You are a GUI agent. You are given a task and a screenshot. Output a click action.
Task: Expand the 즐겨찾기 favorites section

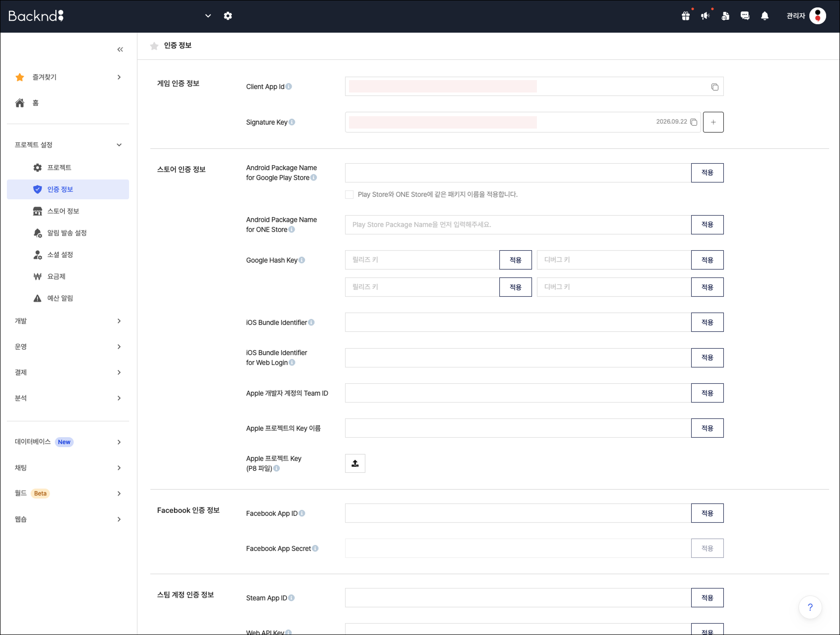coord(119,77)
